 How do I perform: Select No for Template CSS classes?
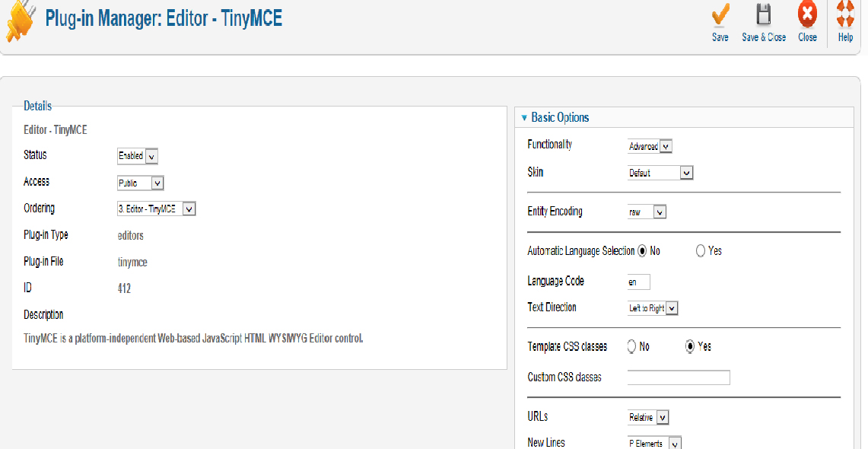coord(631,346)
